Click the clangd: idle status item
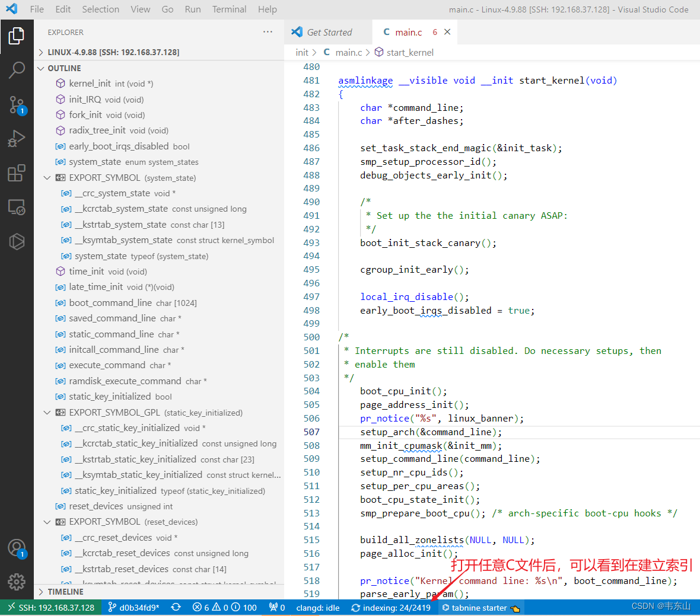Image resolution: width=700 pixels, height=616 pixels. [x=317, y=608]
